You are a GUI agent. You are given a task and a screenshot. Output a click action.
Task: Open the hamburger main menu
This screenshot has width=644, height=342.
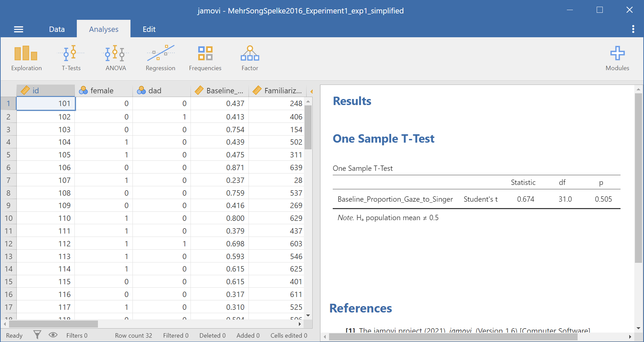point(18,30)
